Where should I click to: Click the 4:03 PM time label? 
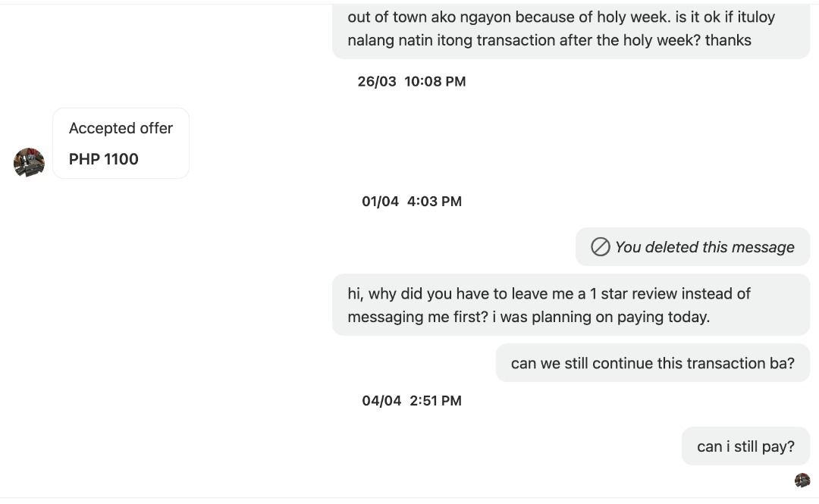pyautogui.click(x=435, y=201)
